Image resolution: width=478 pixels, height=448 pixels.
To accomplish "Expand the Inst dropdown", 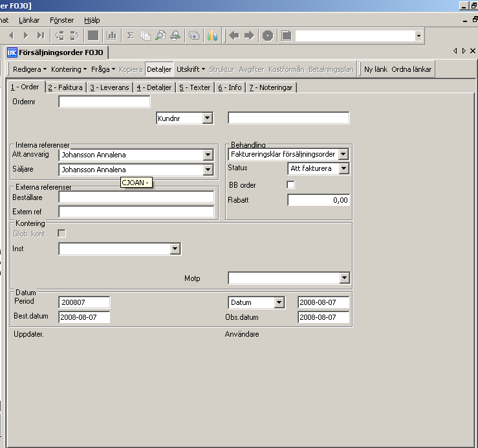I will tap(175, 249).
